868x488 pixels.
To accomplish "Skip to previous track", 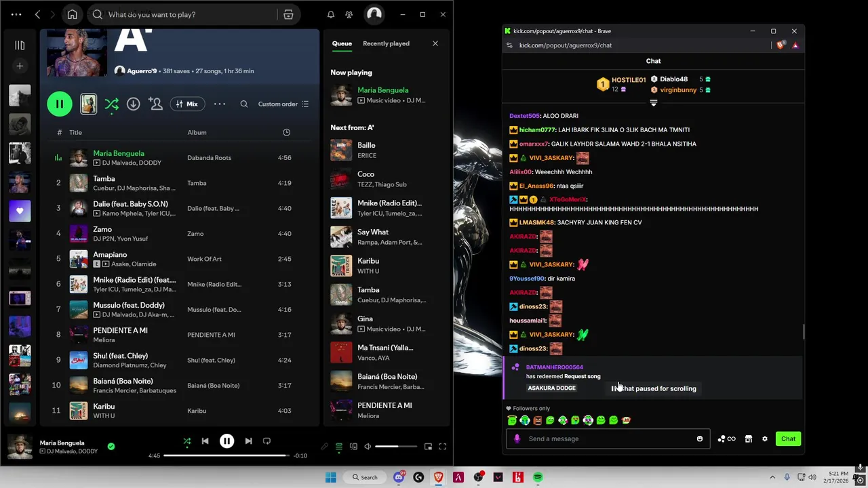I will click(205, 441).
